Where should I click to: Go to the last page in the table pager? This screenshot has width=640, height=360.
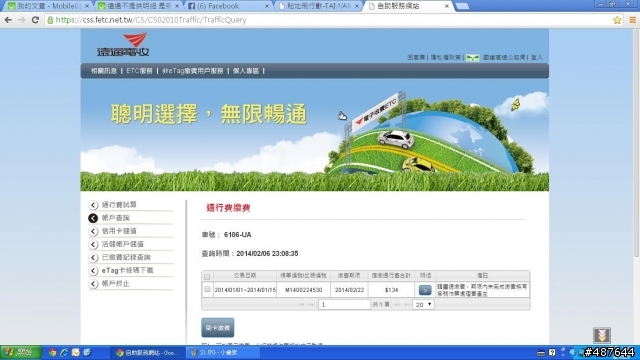click(407, 304)
